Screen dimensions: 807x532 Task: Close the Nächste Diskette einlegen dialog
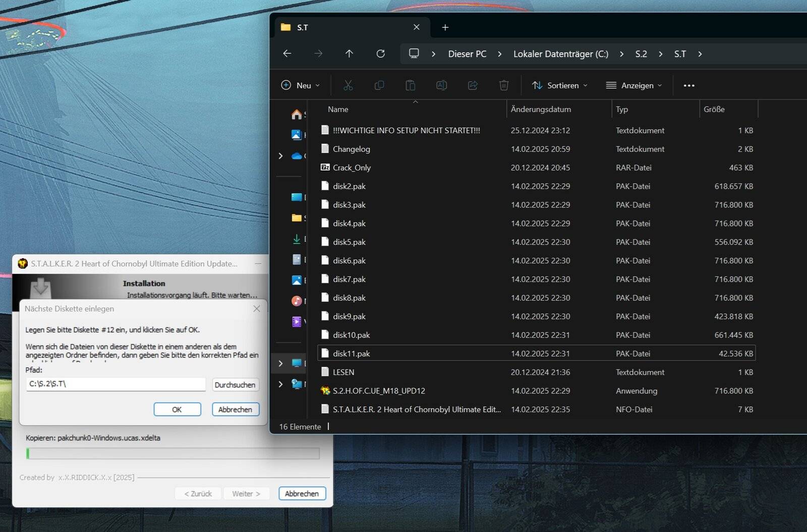[x=257, y=309]
